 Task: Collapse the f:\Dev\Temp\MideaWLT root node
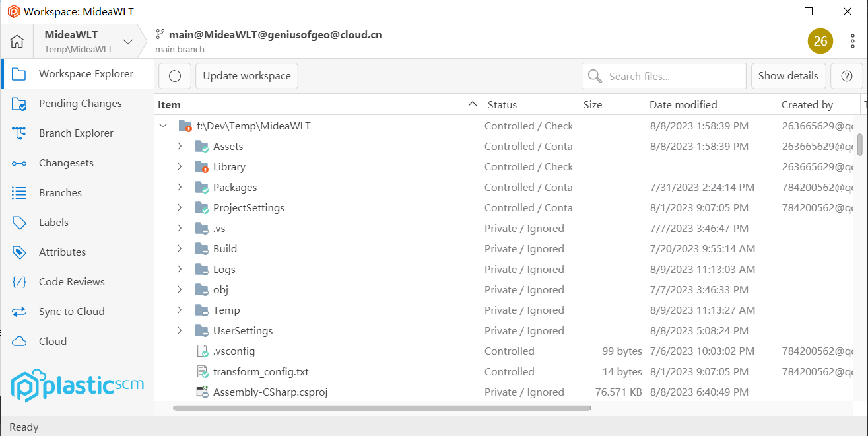(164, 126)
